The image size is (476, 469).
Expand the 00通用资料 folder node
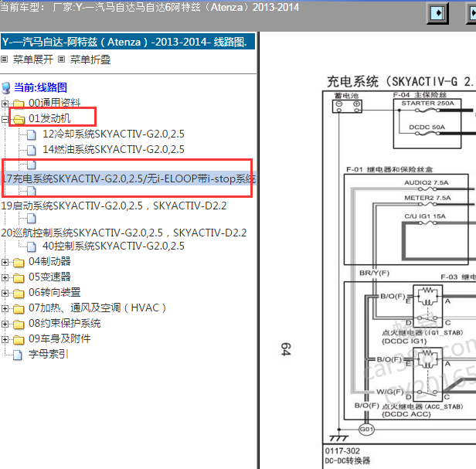click(5, 104)
